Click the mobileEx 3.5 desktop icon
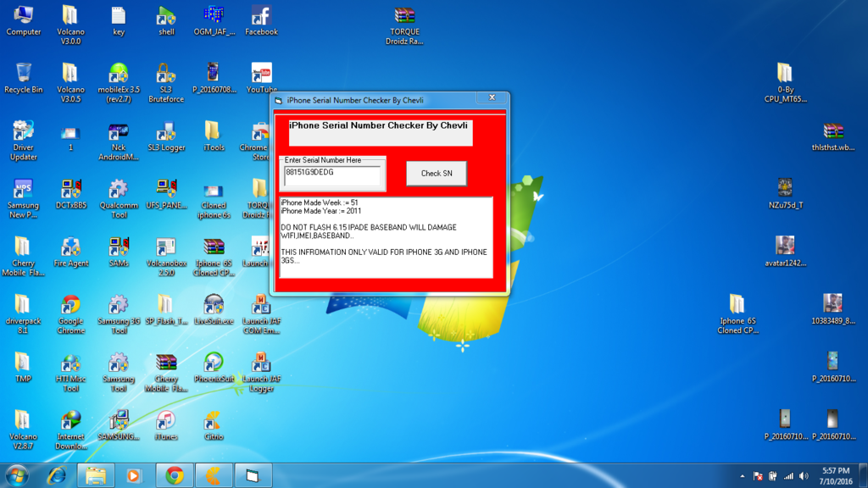The image size is (868, 488). (x=119, y=75)
